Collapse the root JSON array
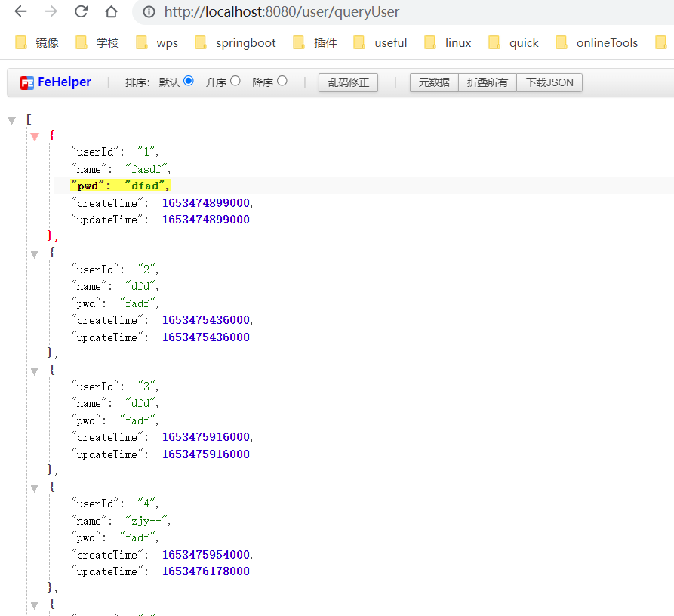674x616 pixels. [12, 120]
